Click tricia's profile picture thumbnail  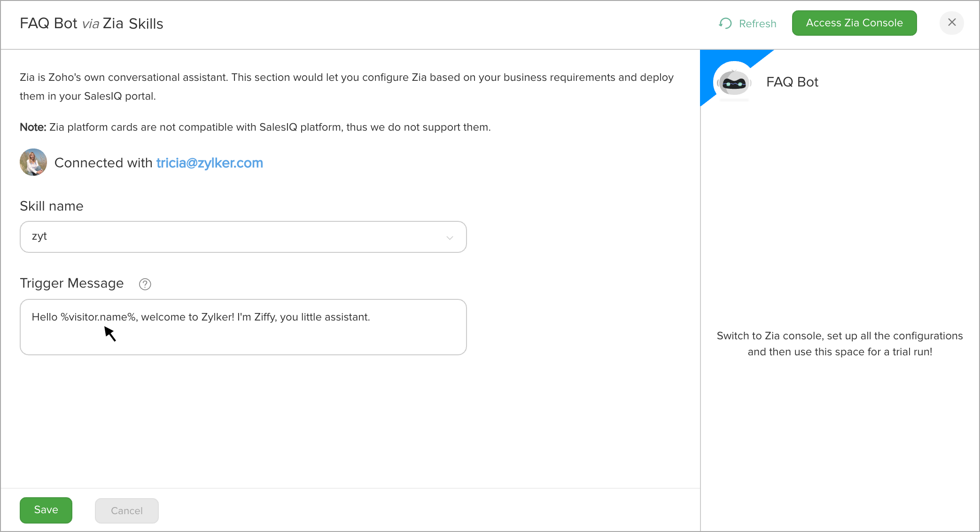coord(33,162)
